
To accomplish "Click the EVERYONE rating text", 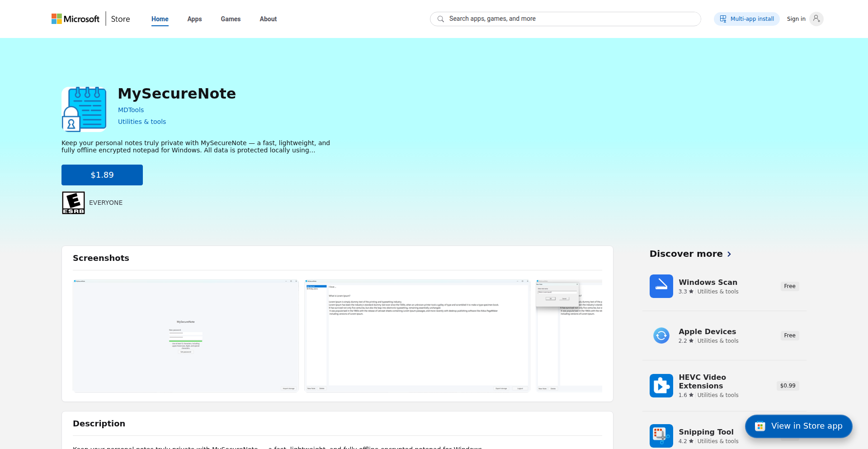I will coord(106,203).
